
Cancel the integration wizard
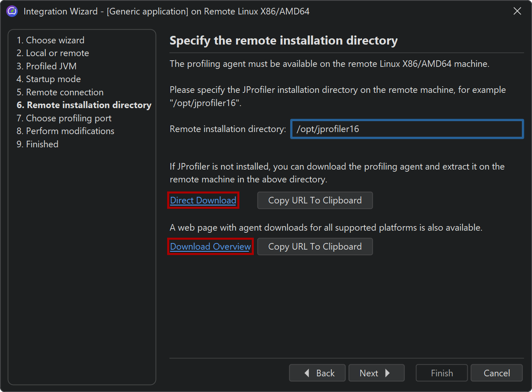[x=497, y=373]
